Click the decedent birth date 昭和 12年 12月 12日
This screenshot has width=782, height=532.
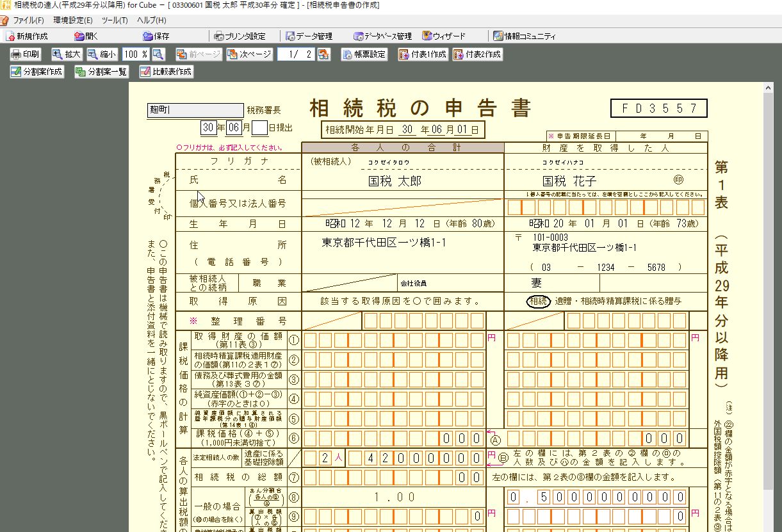tap(410, 224)
